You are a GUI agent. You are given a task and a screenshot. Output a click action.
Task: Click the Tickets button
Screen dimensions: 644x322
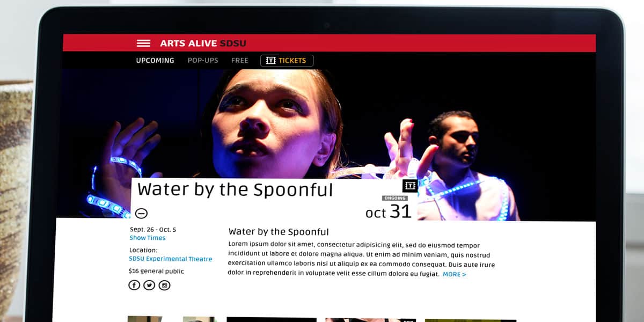pyautogui.click(x=287, y=61)
